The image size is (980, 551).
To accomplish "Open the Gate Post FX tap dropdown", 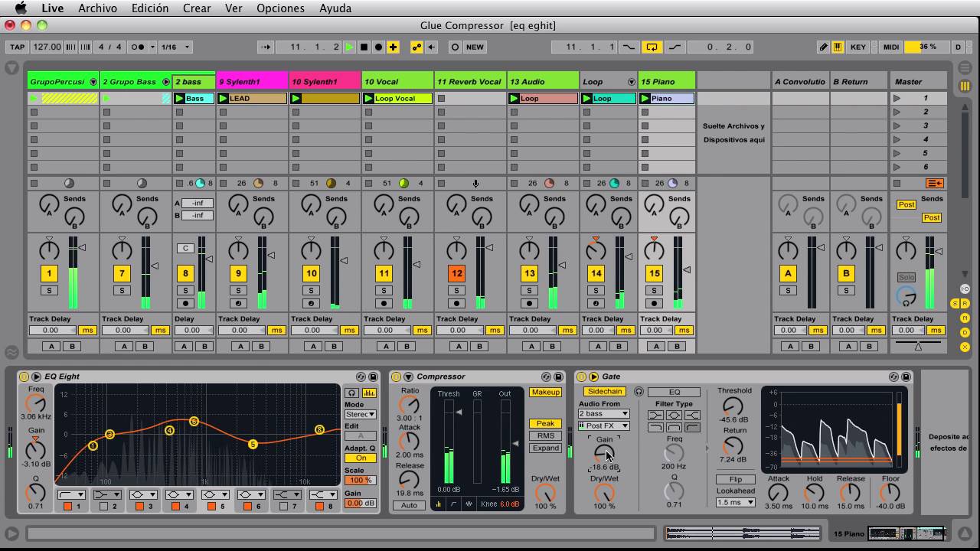I will pos(604,425).
